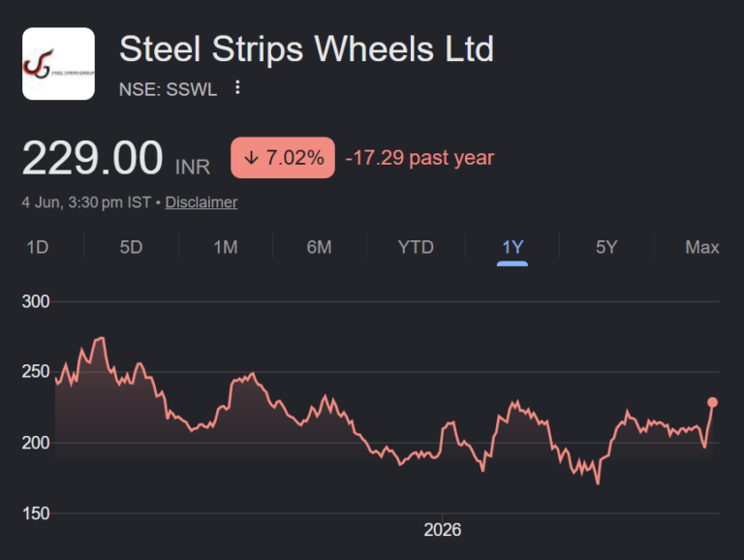Switch to the 5Y chart view
744x560 pixels.
[x=606, y=247]
